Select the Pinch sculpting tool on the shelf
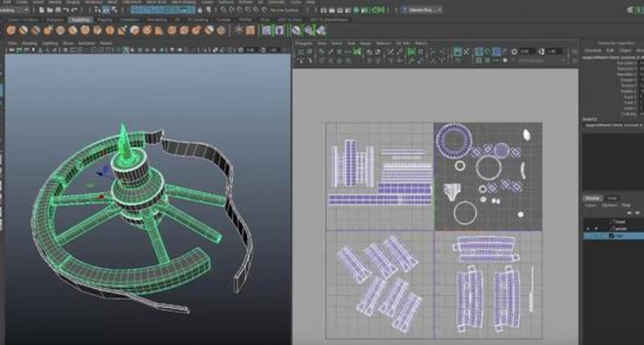The image size is (644, 345). click(x=60, y=30)
